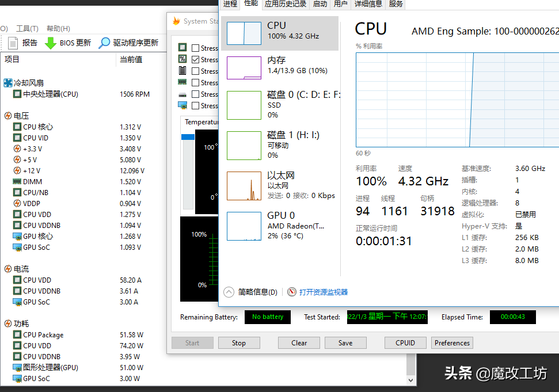Click the +12 V row icon
Viewport: 559px width, 392px height.
(x=17, y=171)
